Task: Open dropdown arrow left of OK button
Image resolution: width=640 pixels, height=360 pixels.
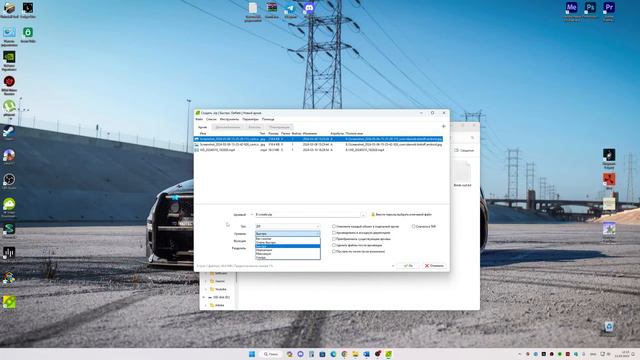Action: pos(393,266)
